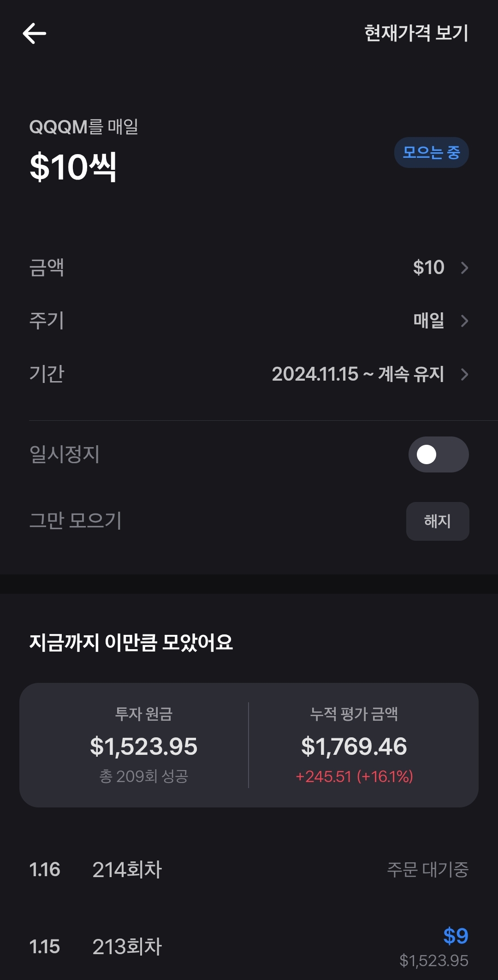Tap the back arrow icon

click(35, 34)
